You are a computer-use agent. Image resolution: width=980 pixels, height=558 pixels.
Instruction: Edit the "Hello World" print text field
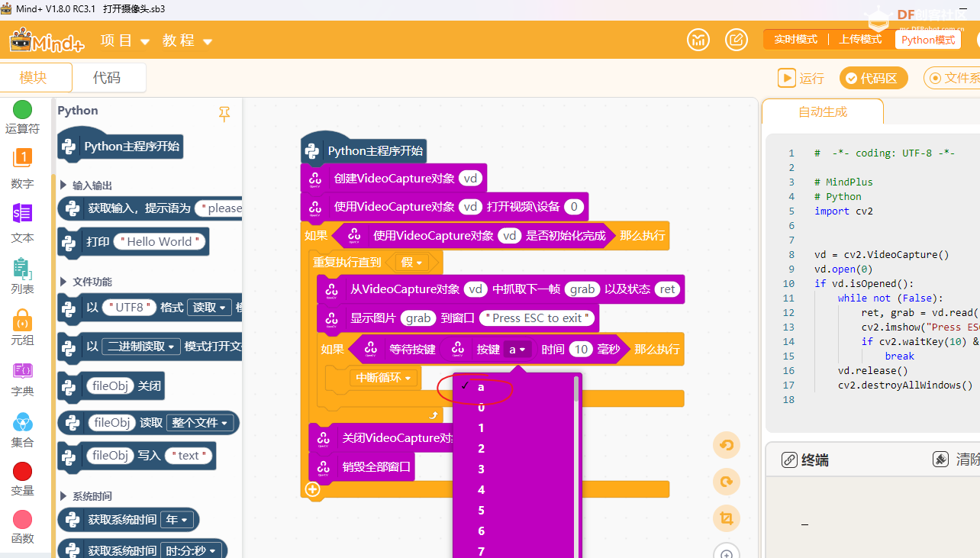pos(160,241)
